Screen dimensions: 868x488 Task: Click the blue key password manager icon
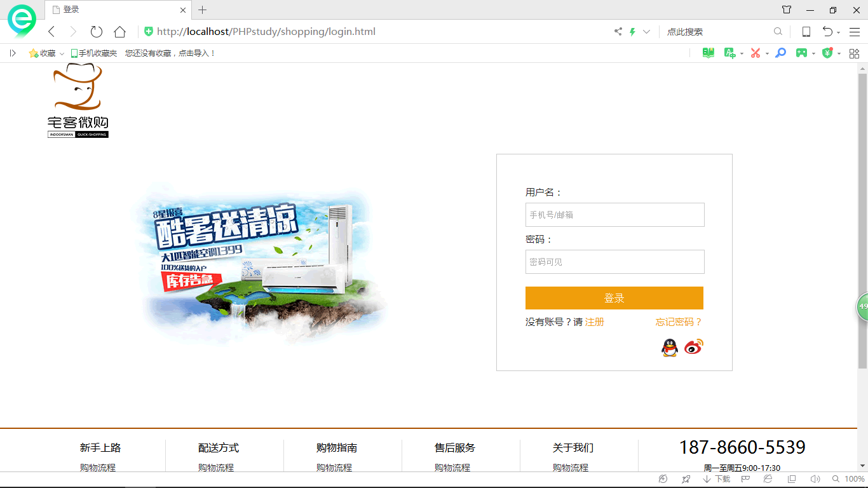click(781, 53)
